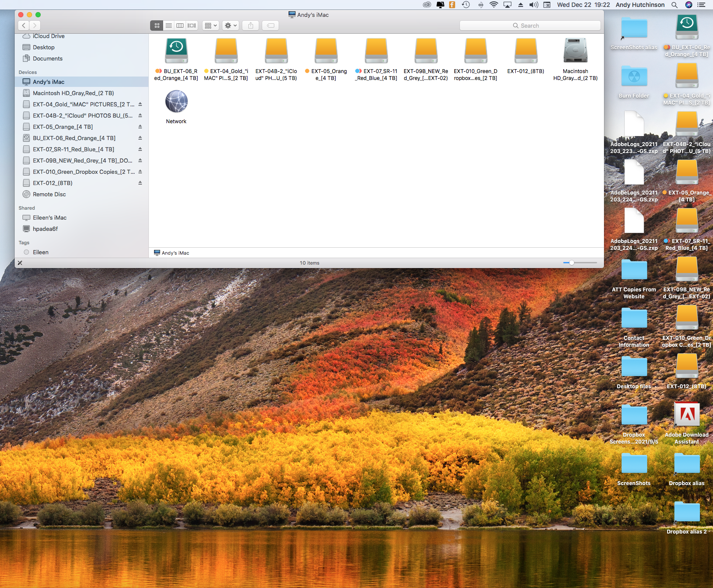Select EXT-010_Green_Dropbox drive icon in Finder window
This screenshot has height=588, width=713.
[476, 51]
